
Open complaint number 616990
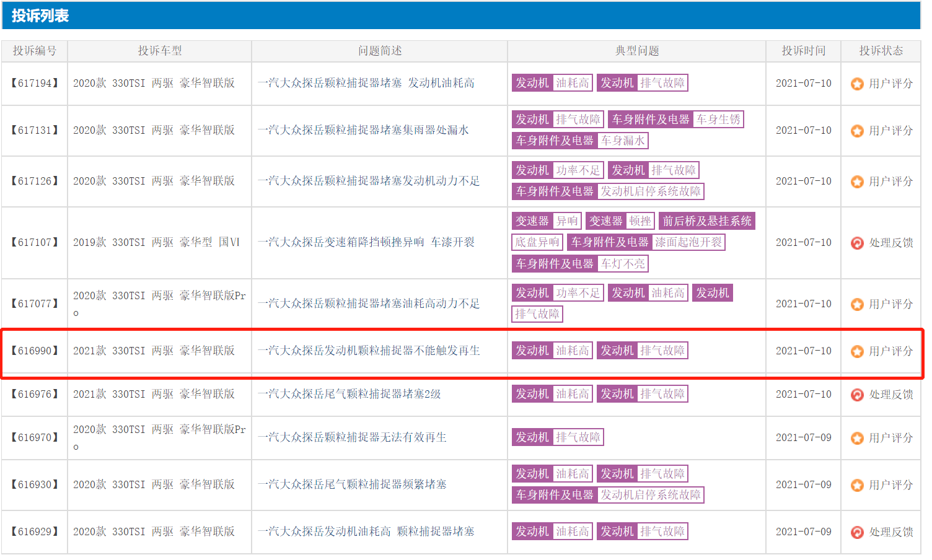click(35, 351)
